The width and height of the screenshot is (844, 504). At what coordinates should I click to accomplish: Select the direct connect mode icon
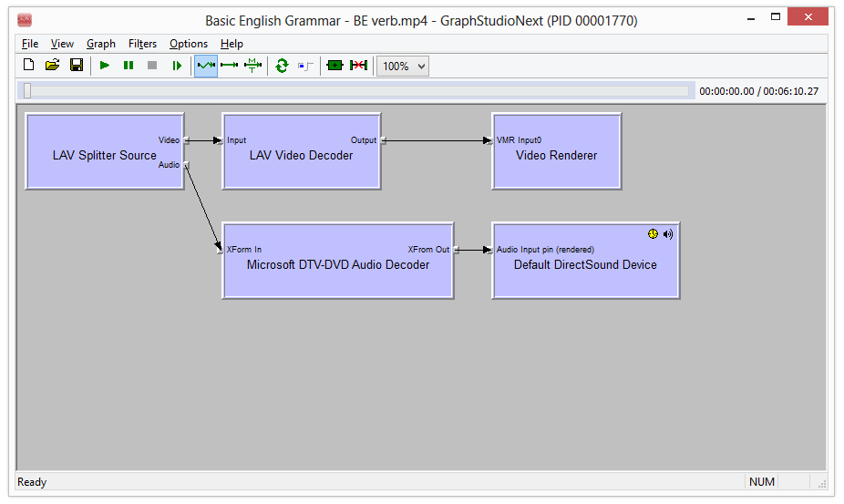coord(230,66)
